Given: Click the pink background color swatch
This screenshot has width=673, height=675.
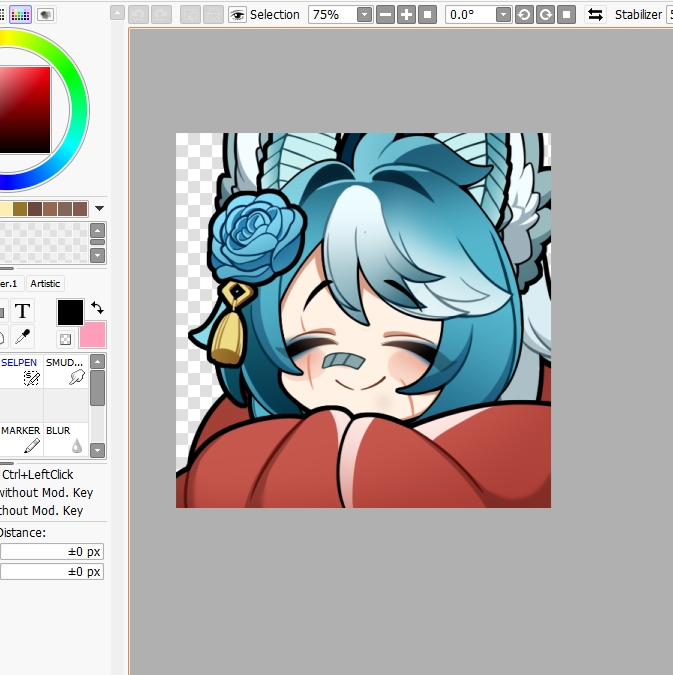Looking at the screenshot, I should tap(92, 335).
